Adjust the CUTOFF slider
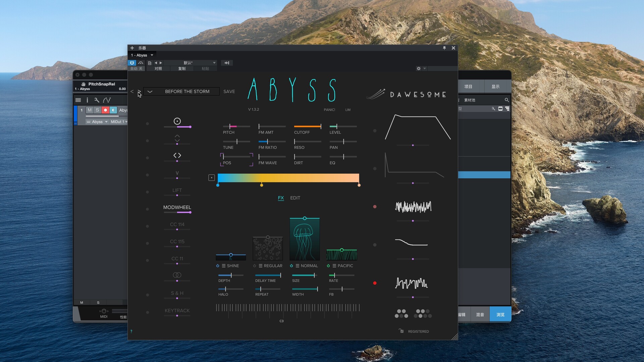The height and width of the screenshot is (362, 644). [308, 126]
